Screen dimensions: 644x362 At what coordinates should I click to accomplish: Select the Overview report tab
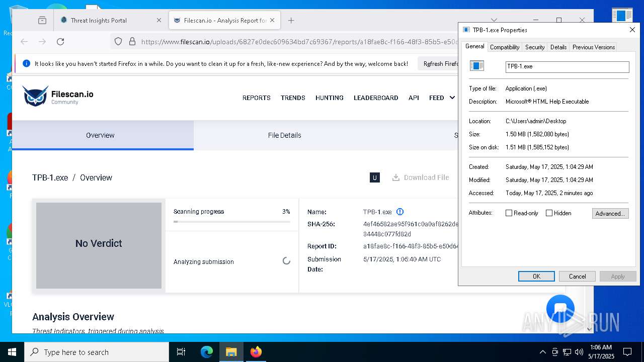(103, 135)
